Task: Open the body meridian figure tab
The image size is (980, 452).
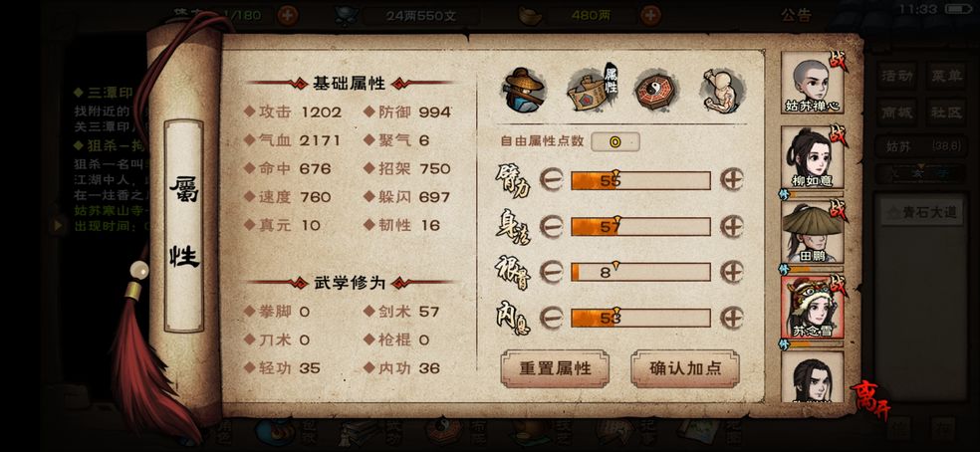Action: [x=721, y=90]
